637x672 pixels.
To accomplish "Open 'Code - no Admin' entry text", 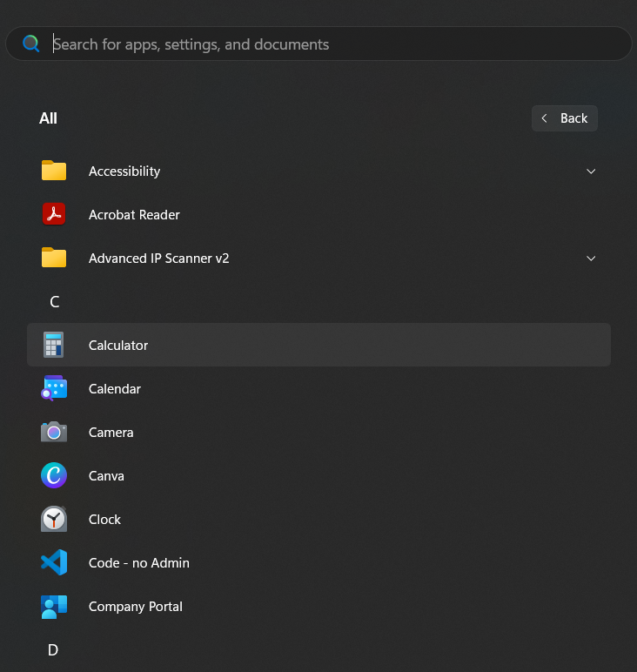I will pos(138,562).
